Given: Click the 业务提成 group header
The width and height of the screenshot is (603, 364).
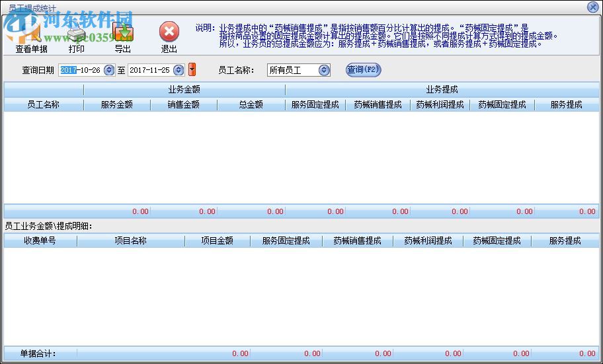Looking at the screenshot, I should (x=442, y=90).
